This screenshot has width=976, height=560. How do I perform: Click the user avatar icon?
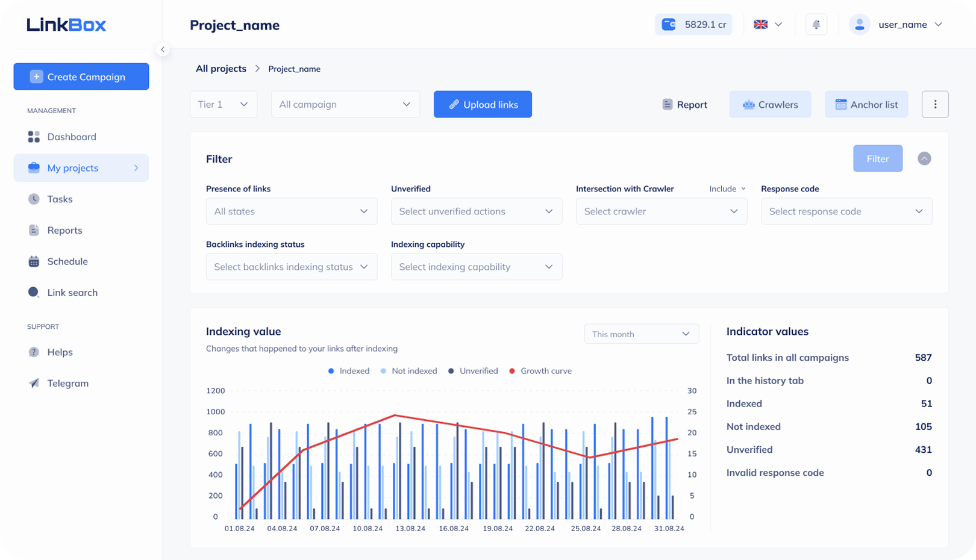tap(860, 25)
